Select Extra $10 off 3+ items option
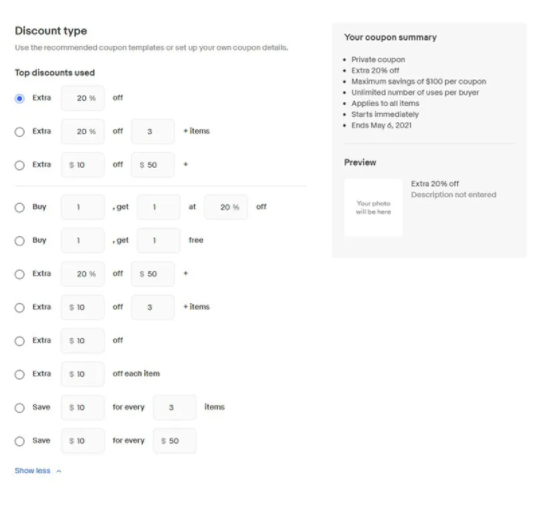542x507 pixels. (x=20, y=308)
